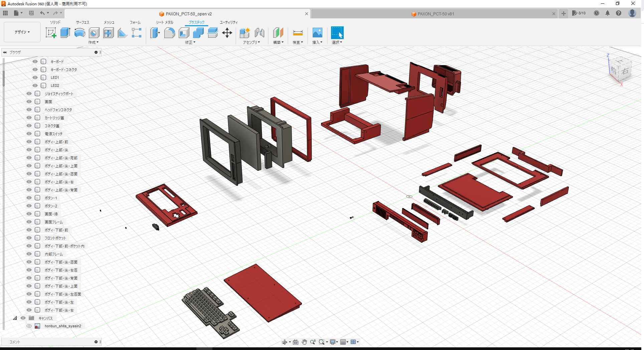Click the ヘルプ question mark button
Screen dimensions: 644x350
point(619,13)
